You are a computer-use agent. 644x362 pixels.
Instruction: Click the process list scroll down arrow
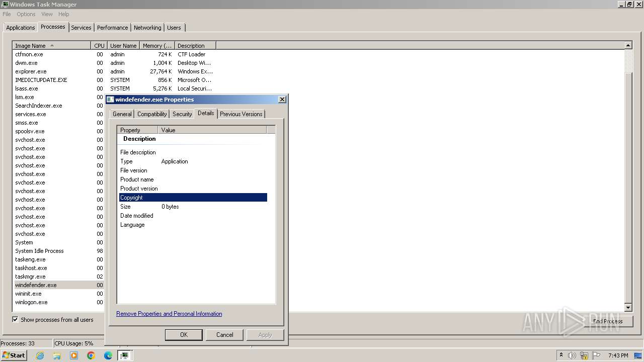[628, 307]
